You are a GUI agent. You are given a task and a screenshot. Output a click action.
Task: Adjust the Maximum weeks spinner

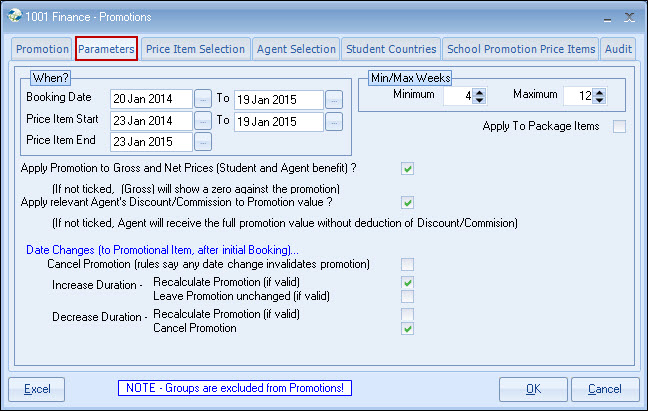tap(601, 96)
